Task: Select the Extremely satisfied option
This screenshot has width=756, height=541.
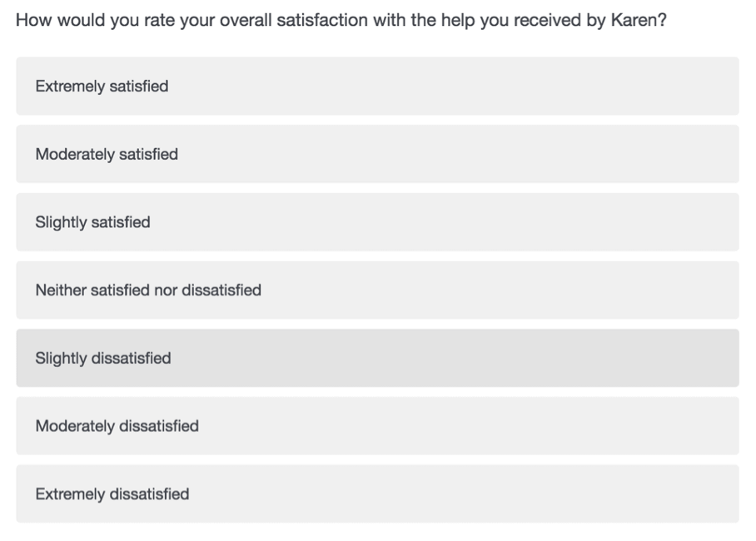Action: coord(377,86)
